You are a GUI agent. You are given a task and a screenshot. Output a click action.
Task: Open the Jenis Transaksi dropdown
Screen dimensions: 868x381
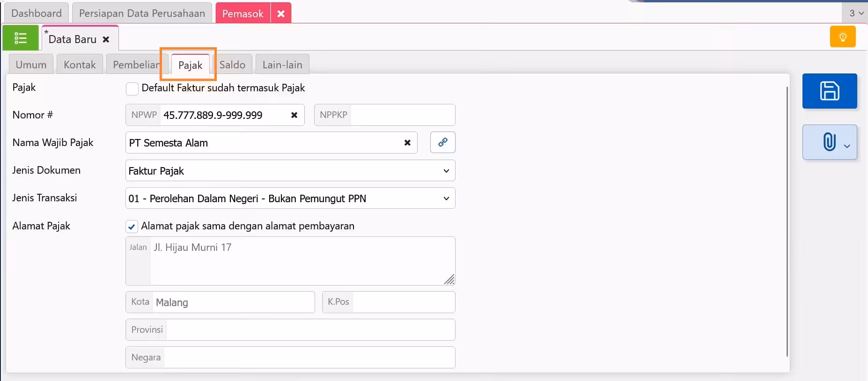pos(290,198)
